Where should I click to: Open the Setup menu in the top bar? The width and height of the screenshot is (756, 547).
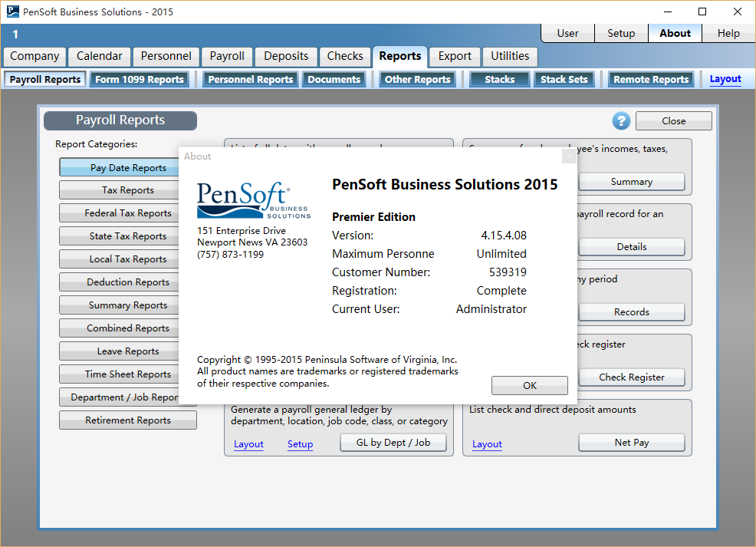pos(621,33)
